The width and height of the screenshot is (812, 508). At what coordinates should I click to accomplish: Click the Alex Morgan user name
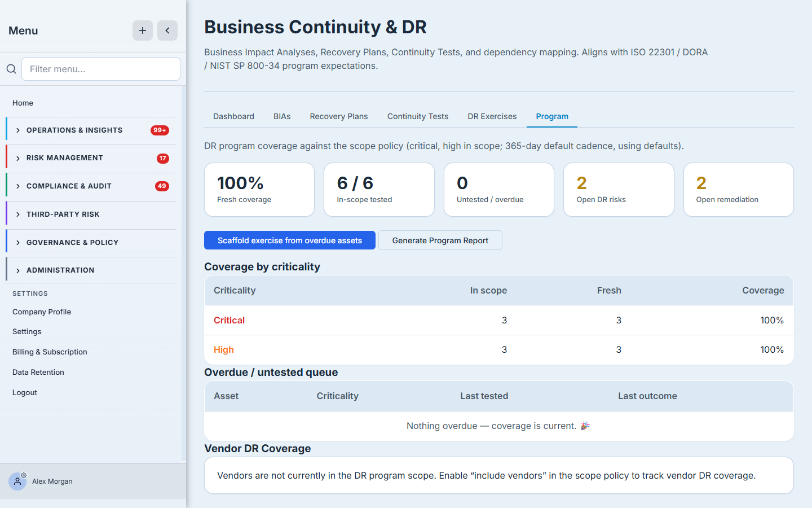(52, 481)
